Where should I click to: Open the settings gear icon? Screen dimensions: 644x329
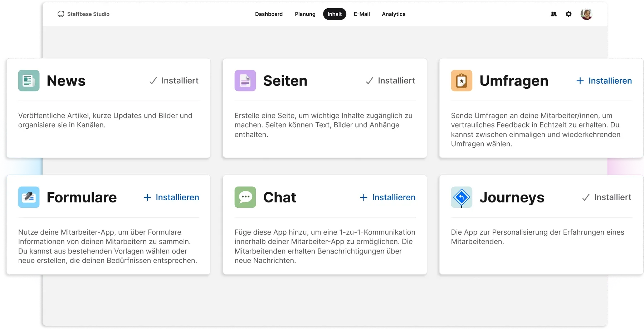[x=569, y=14]
